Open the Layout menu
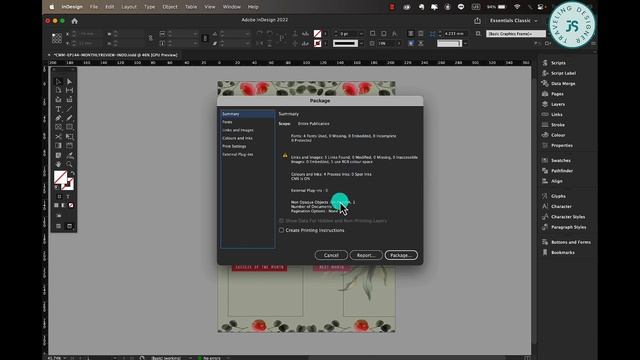 point(129,7)
